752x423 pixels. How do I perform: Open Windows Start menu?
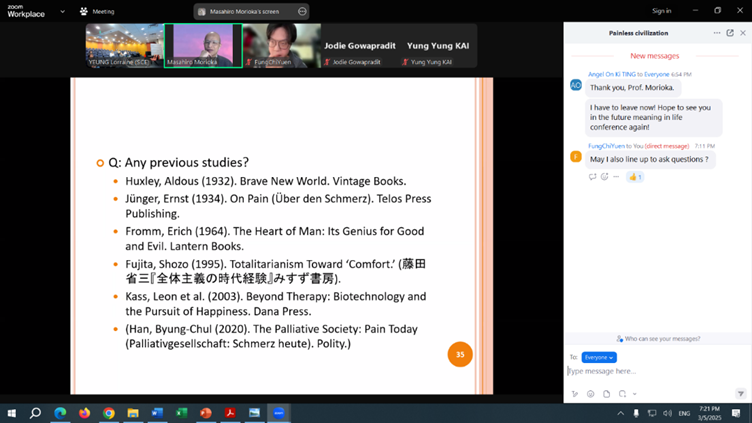point(12,413)
